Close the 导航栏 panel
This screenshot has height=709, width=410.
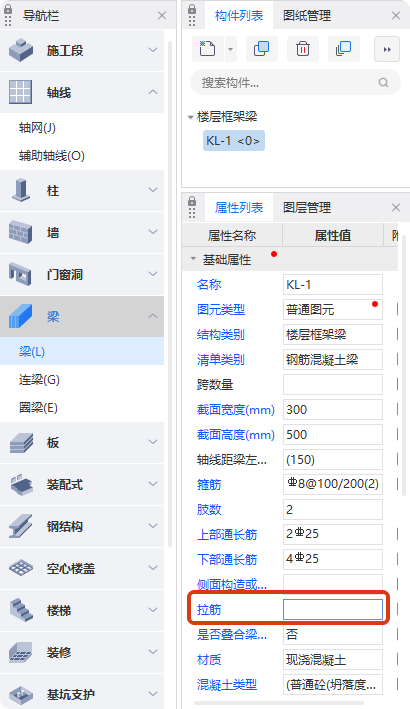click(x=162, y=16)
